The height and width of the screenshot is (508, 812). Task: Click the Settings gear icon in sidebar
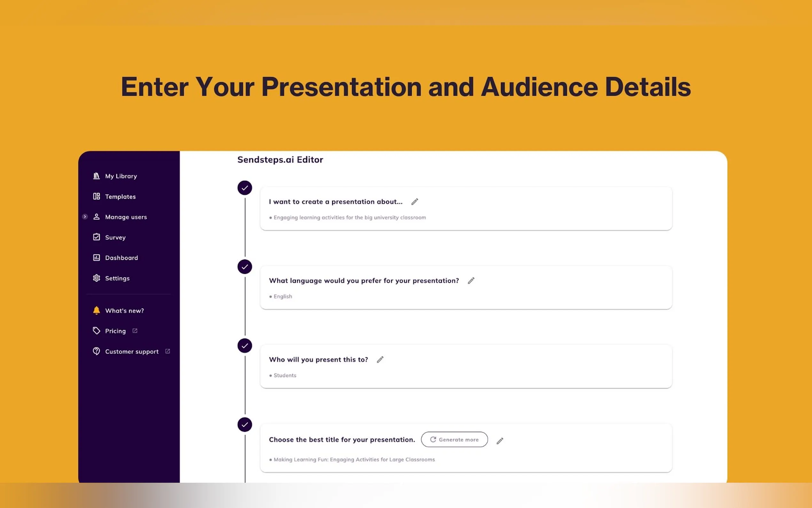point(96,278)
